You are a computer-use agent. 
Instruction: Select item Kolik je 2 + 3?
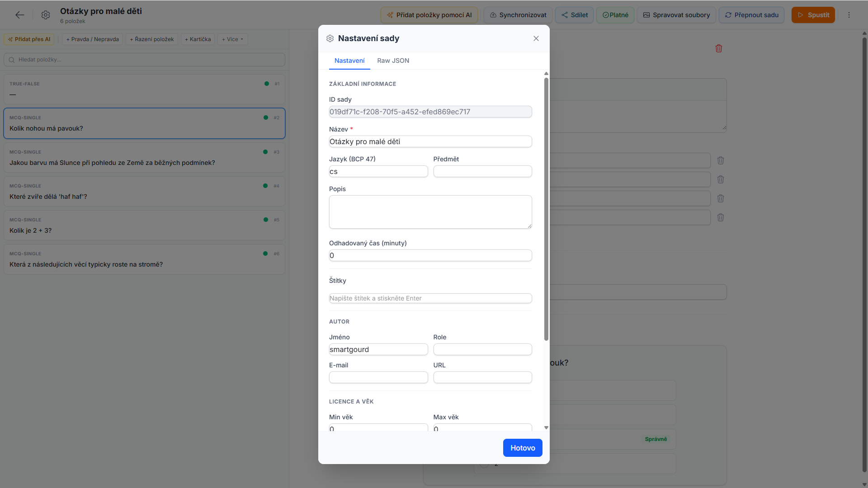[x=144, y=225]
